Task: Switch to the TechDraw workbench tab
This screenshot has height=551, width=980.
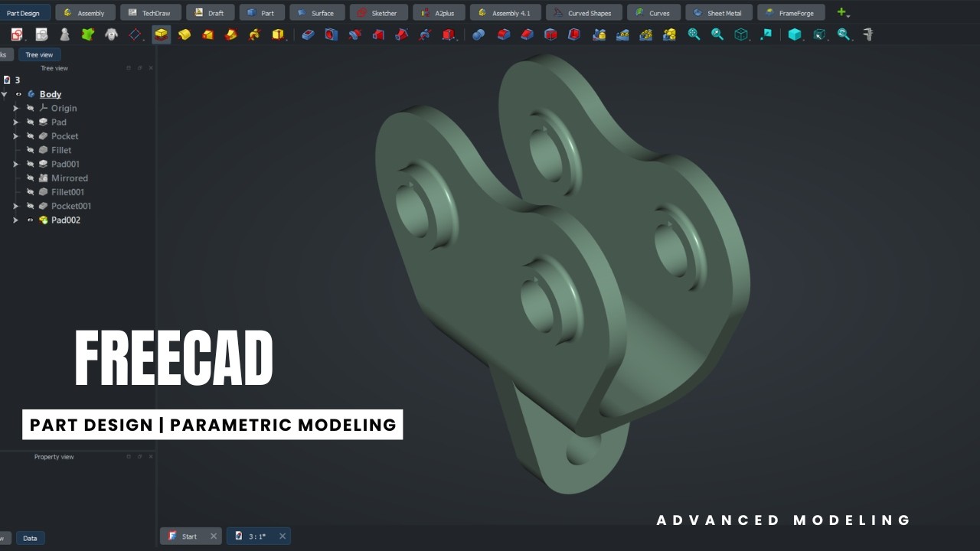Action: [x=151, y=12]
